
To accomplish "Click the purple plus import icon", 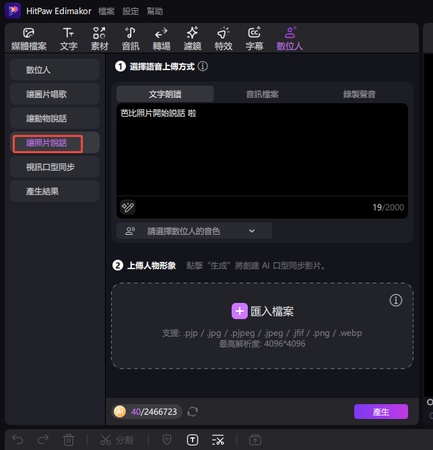I will [239, 311].
